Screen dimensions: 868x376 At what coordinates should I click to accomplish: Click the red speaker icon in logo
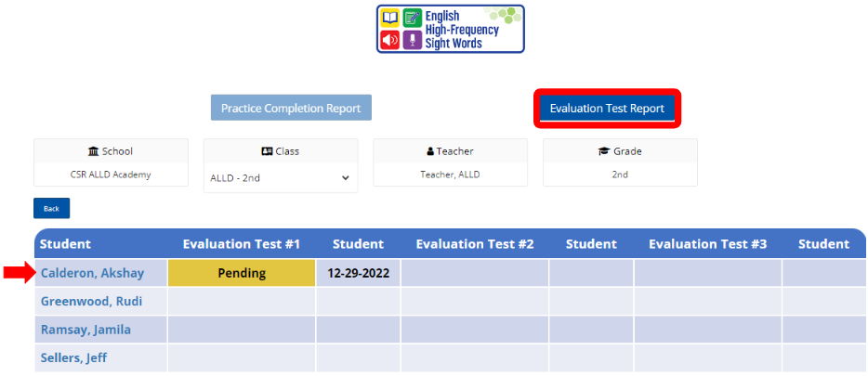point(389,40)
